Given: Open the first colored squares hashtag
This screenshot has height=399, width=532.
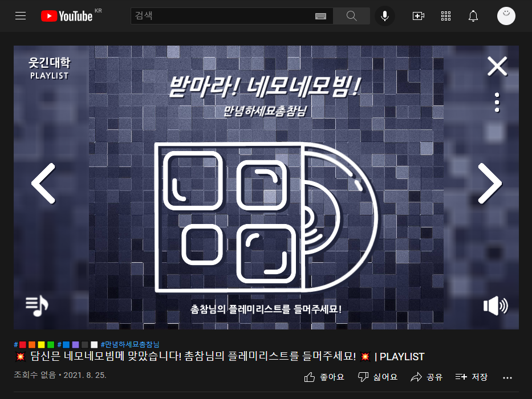Looking at the screenshot, I should pos(34,345).
